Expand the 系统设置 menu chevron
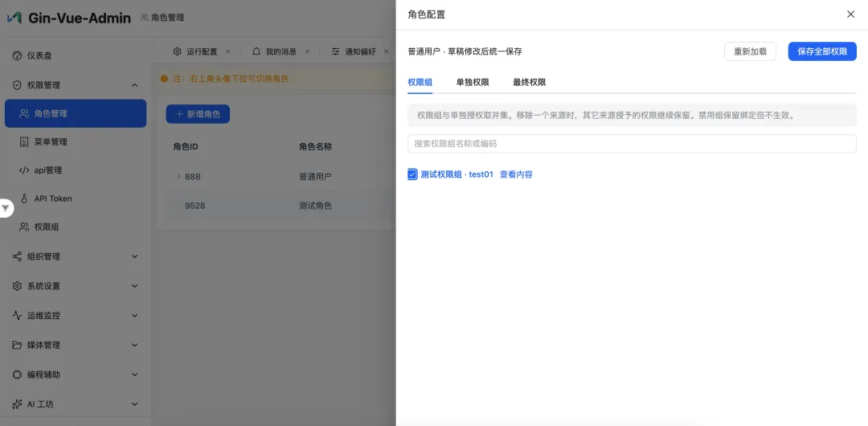Viewport: 868px width, 426px height. (x=134, y=286)
